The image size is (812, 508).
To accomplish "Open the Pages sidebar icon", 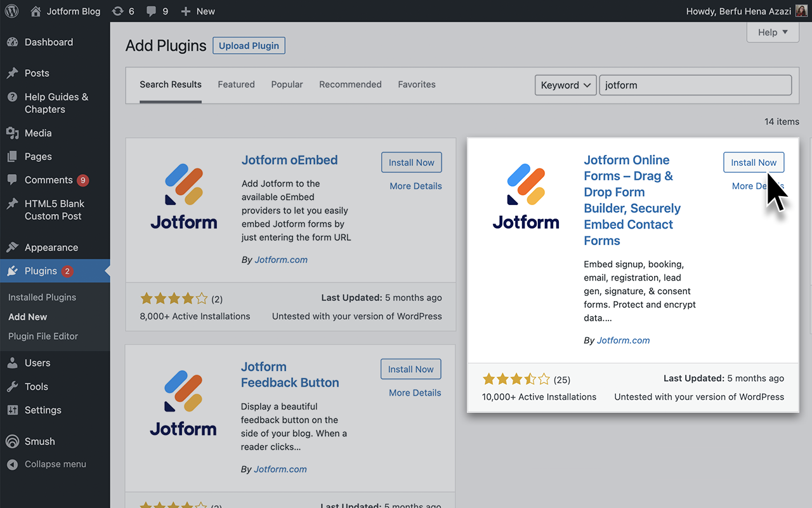I will point(14,156).
